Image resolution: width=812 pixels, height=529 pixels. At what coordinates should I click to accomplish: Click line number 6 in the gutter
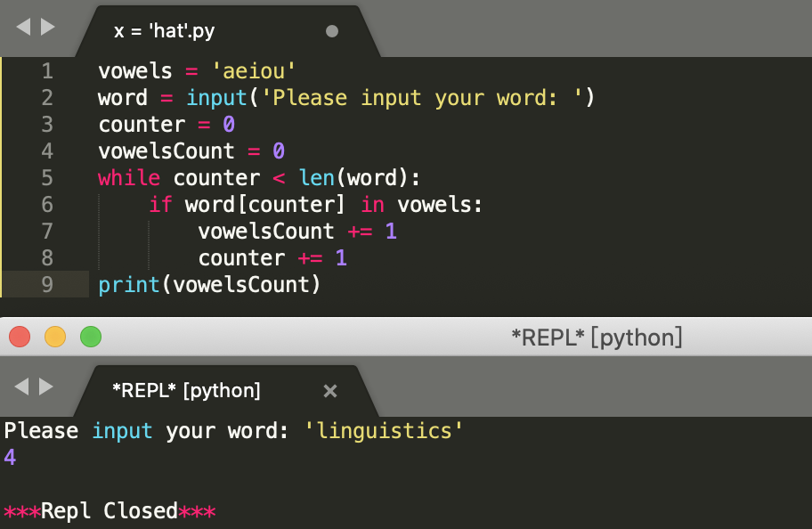click(48, 204)
